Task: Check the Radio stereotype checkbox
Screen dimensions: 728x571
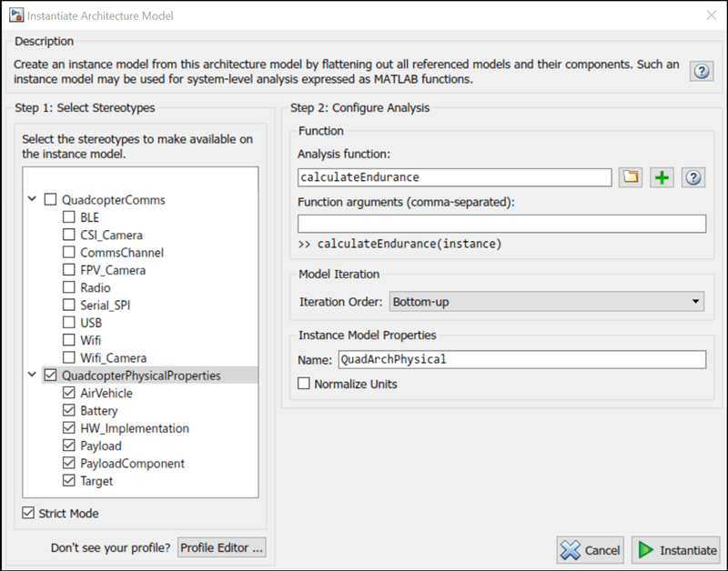Action: tap(69, 288)
